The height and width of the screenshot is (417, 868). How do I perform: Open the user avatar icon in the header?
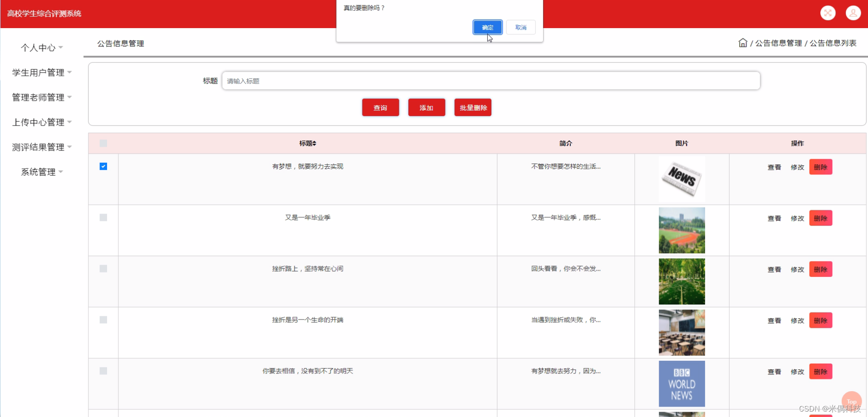coord(853,13)
